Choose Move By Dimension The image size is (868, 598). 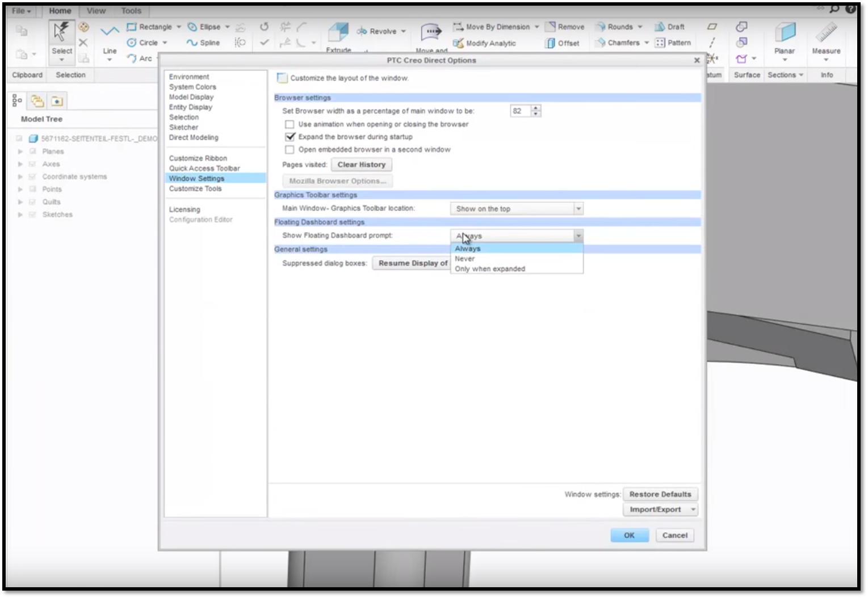[492, 27]
